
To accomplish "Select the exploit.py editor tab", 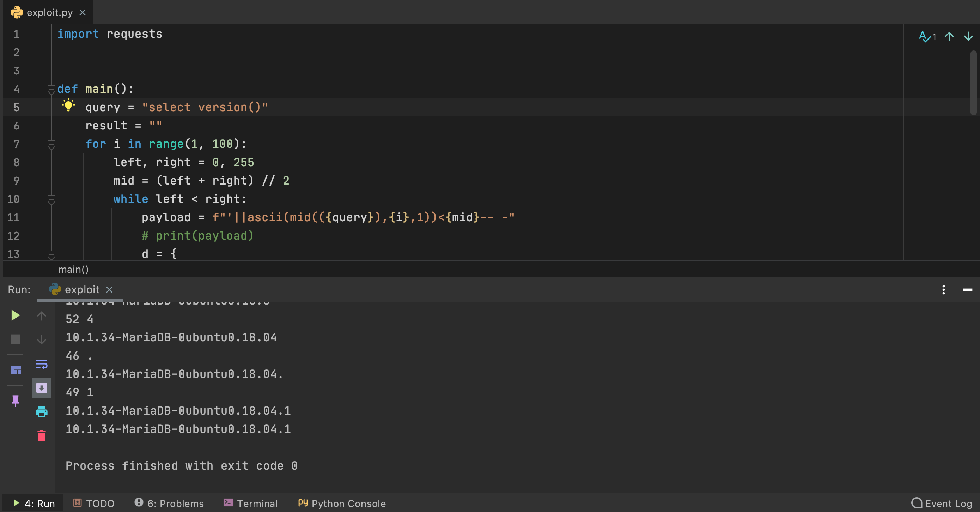I will click(48, 12).
